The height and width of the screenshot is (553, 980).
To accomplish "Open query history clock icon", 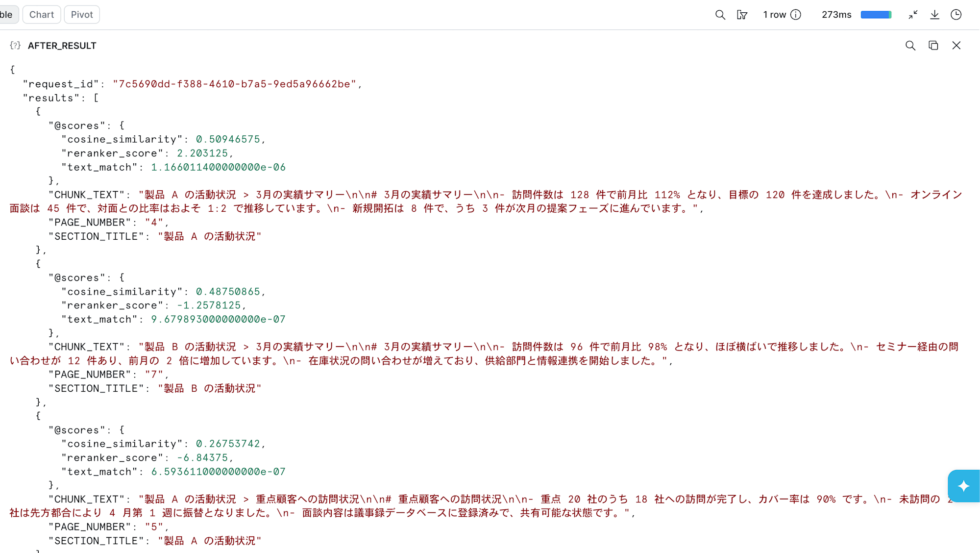I will point(956,15).
